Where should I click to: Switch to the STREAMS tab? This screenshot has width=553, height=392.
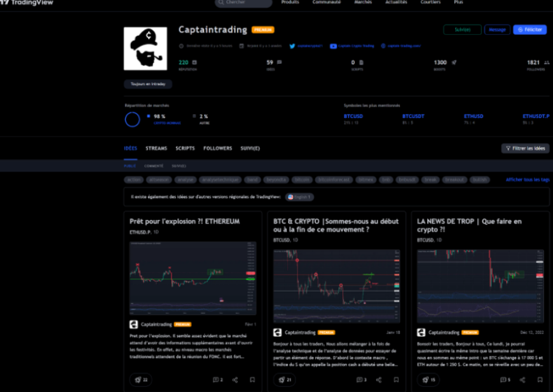[x=156, y=148]
